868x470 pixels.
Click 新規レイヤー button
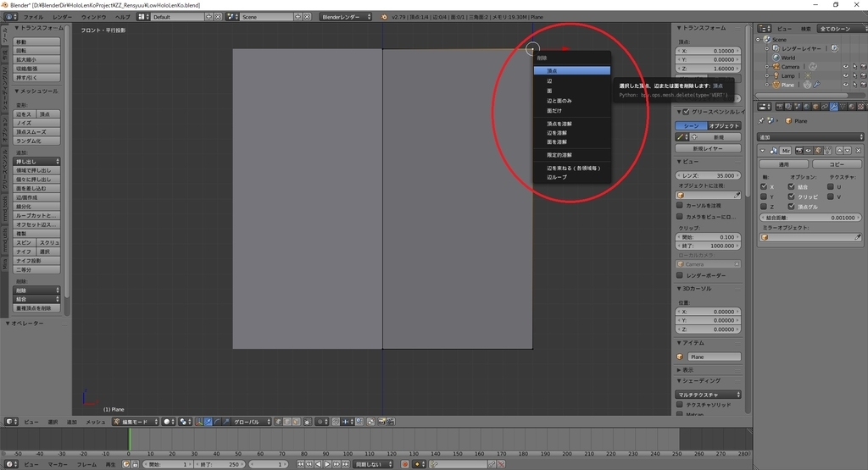tap(708, 148)
